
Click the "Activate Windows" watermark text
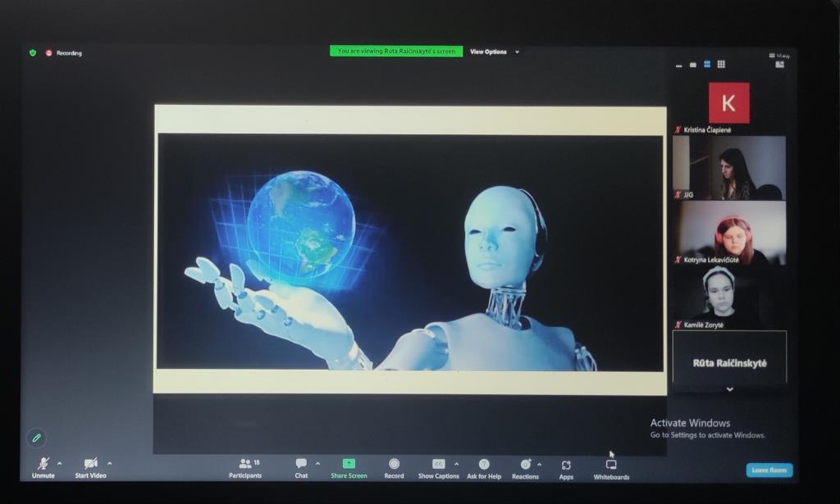point(690,423)
